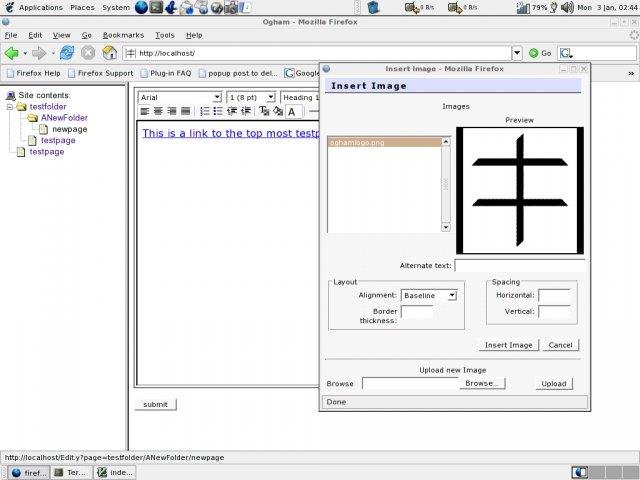Click the Insert Image button

(508, 345)
